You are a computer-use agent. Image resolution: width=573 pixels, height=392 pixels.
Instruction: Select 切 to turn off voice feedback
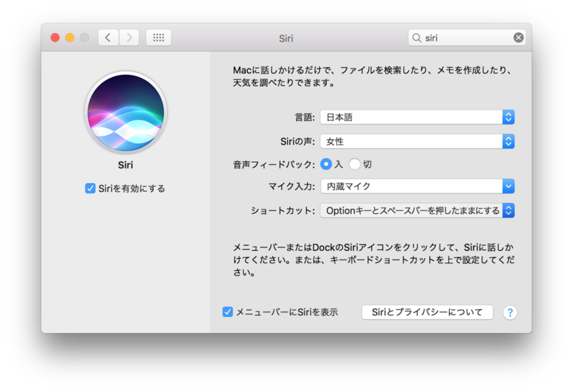click(355, 164)
